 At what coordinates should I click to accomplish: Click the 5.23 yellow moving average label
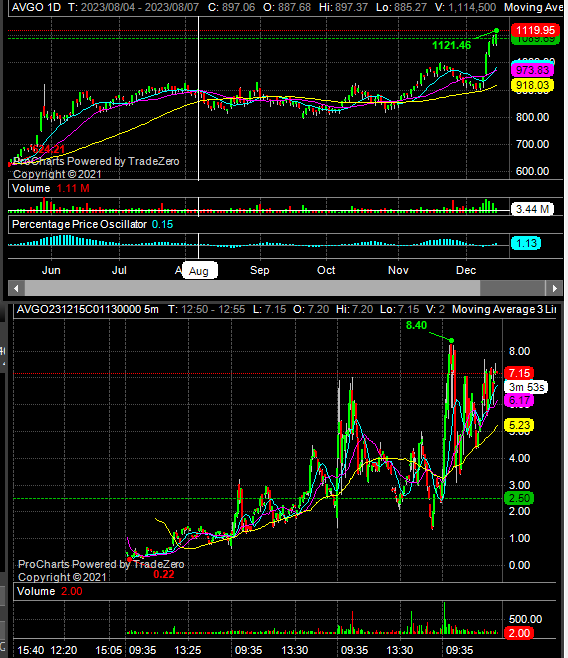click(519, 425)
